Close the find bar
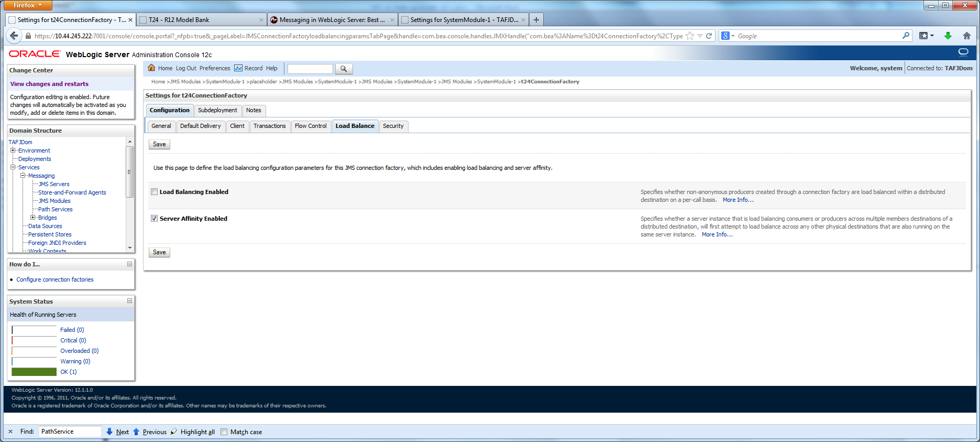 10,432
